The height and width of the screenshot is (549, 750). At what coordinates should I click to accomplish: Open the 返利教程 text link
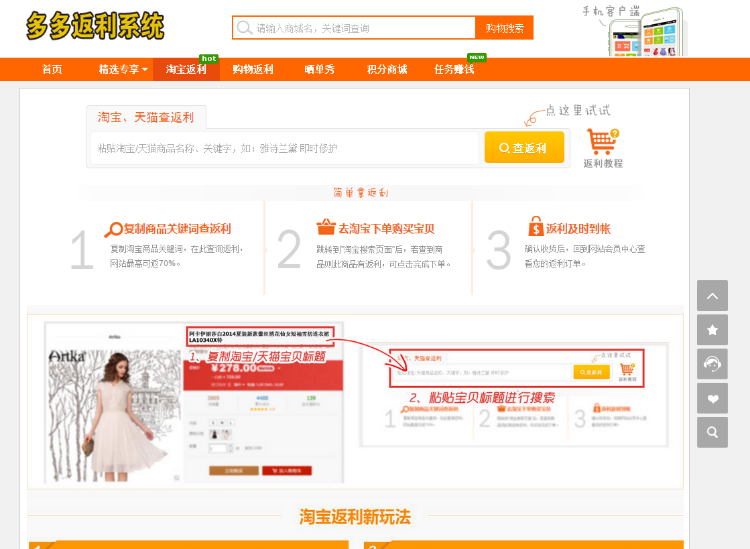(x=603, y=164)
